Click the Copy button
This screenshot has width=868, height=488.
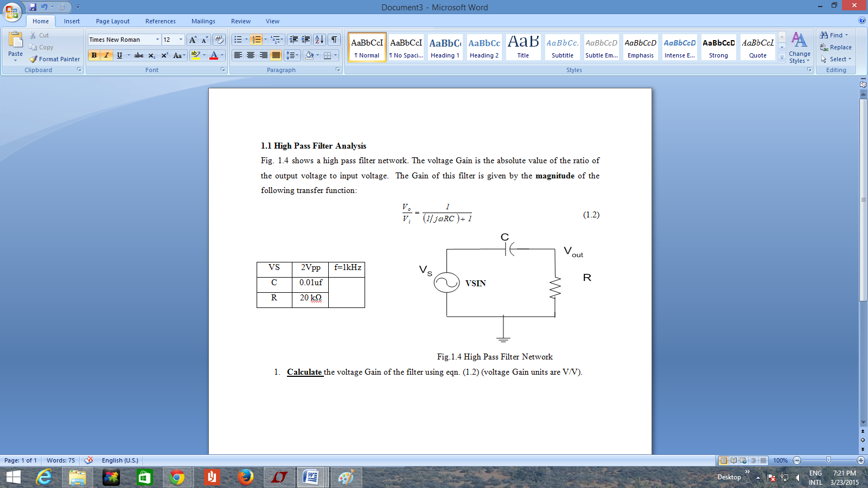coord(41,47)
